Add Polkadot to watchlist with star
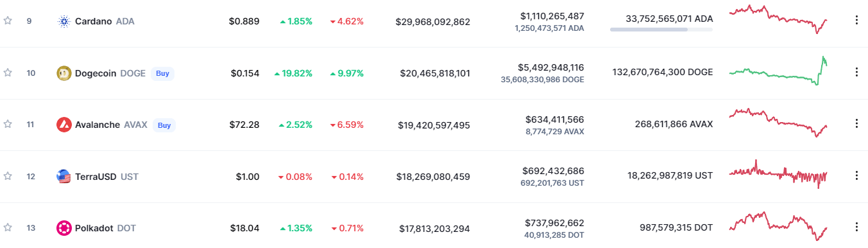 point(8,227)
